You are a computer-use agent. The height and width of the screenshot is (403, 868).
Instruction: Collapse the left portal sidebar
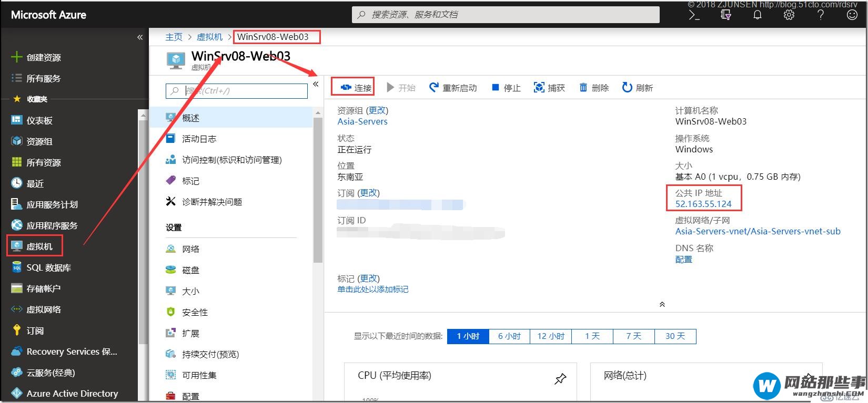140,37
